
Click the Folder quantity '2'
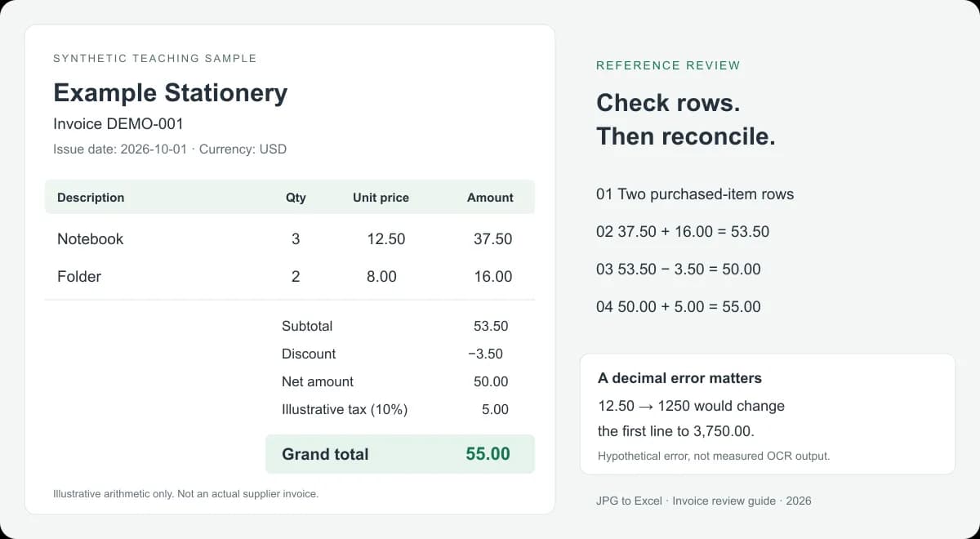[x=296, y=277]
